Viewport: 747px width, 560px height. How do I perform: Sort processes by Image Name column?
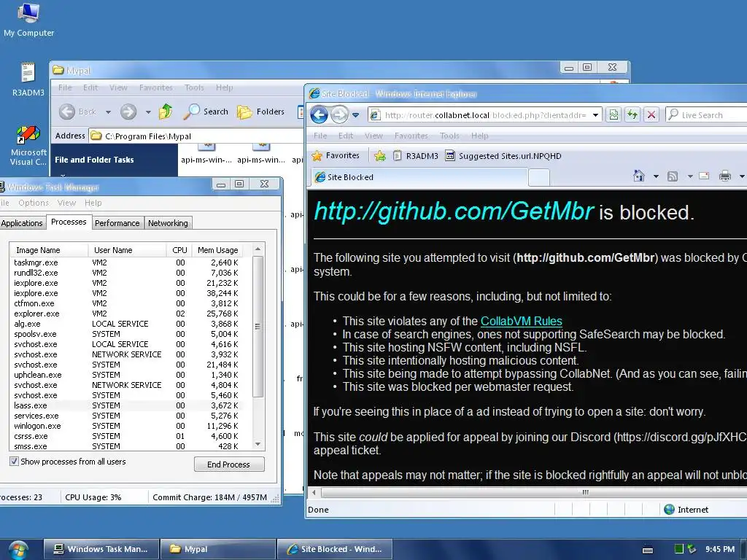[x=49, y=250]
